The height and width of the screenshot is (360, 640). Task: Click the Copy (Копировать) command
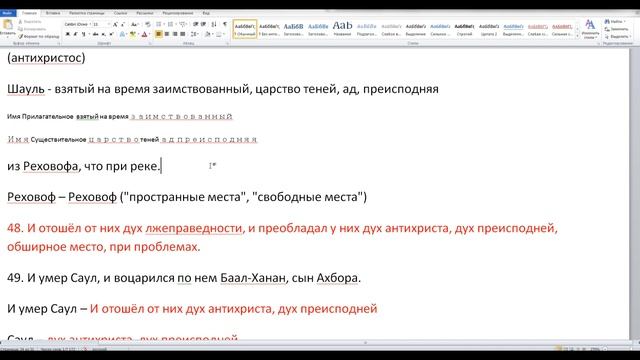point(32,29)
